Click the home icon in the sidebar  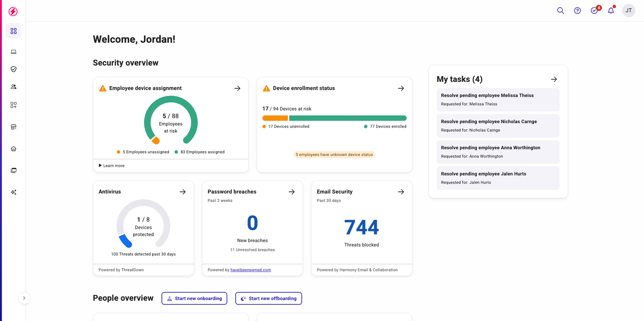13,148
